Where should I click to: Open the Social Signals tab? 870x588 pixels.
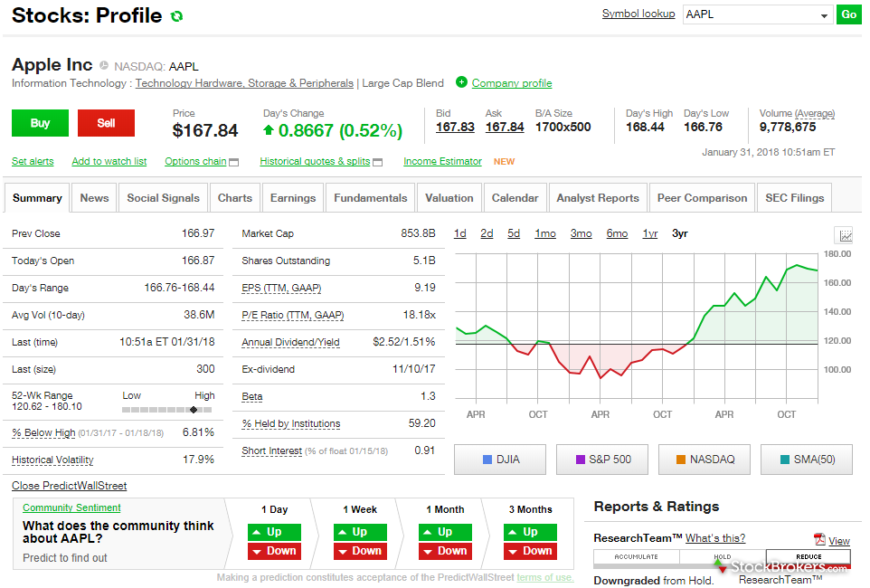point(163,198)
